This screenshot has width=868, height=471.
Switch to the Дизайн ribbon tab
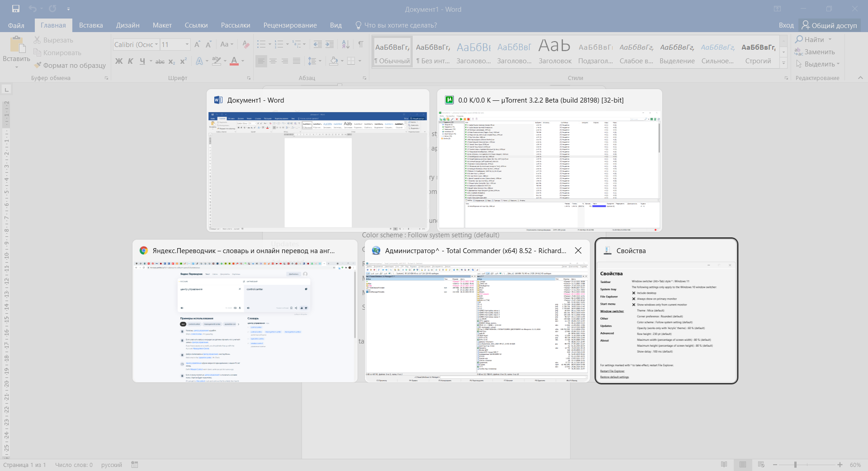pyautogui.click(x=128, y=25)
